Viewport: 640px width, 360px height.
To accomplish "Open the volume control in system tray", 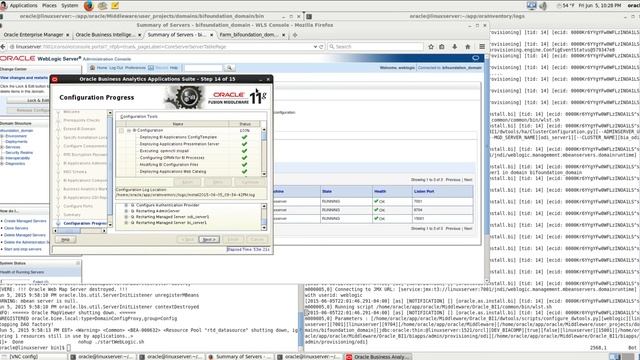I will coord(543,6).
